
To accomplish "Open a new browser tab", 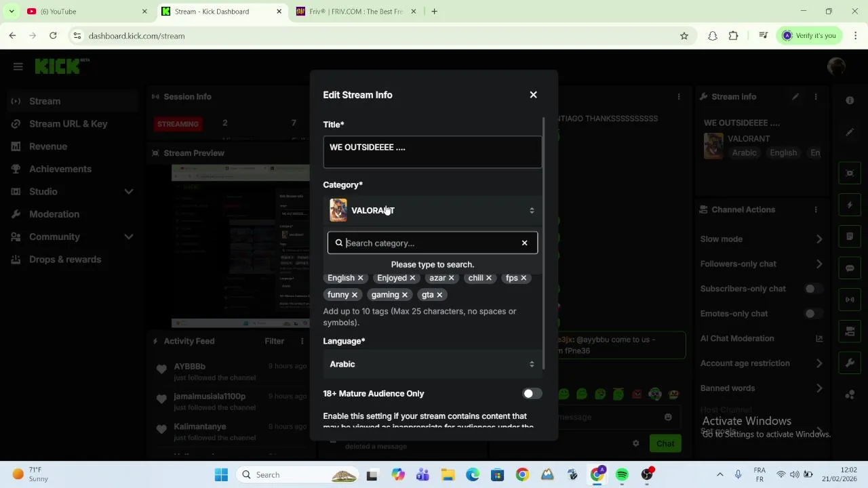I will click(434, 12).
